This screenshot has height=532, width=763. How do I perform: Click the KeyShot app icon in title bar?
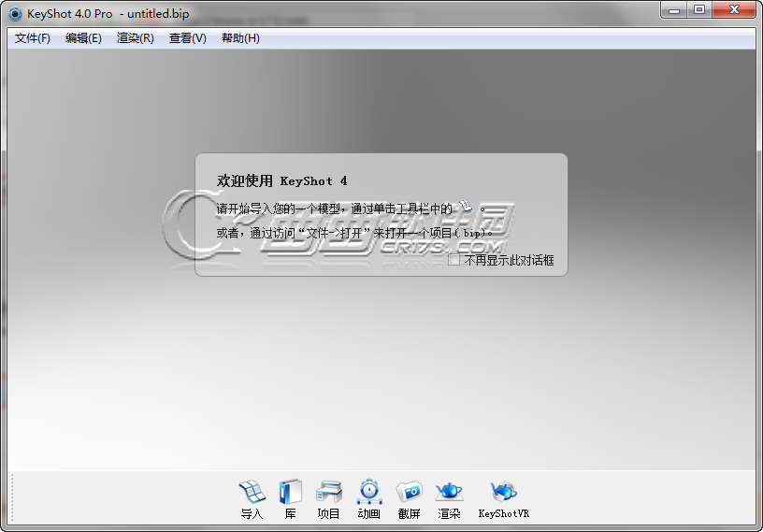tap(15, 14)
